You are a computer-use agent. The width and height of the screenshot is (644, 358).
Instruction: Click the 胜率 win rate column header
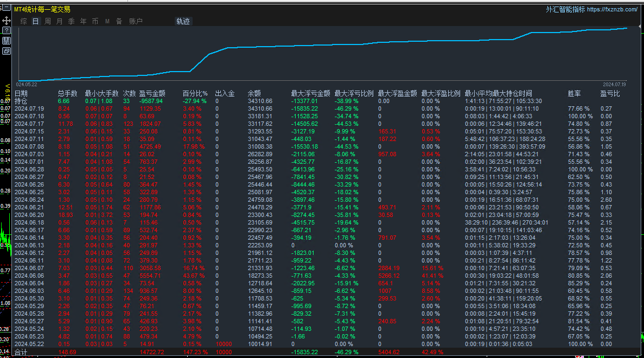(574, 94)
